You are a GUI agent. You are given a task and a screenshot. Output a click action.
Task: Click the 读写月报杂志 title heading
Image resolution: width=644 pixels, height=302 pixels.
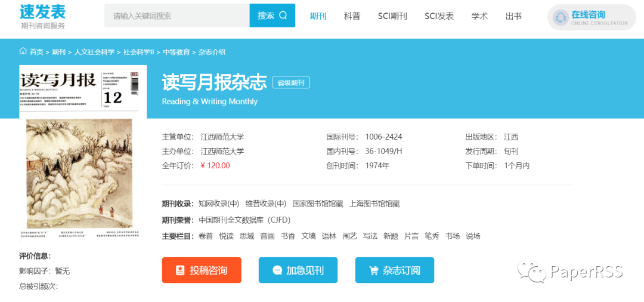tap(215, 82)
